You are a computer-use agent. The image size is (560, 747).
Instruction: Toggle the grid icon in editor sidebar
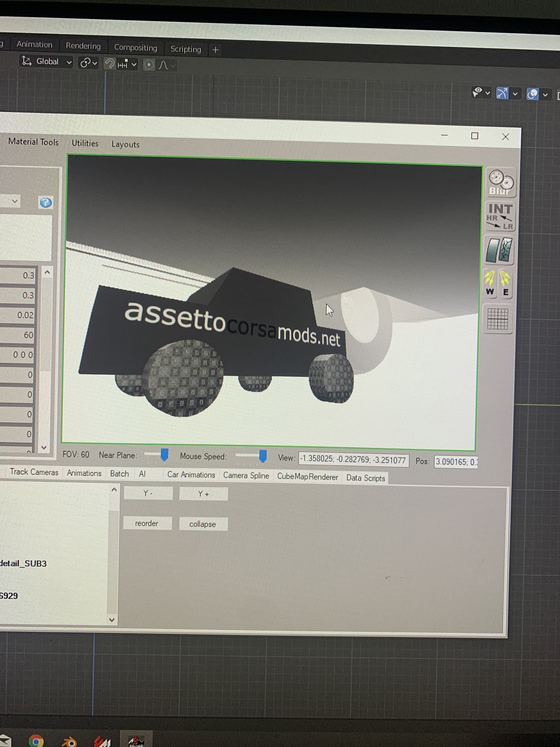498,319
